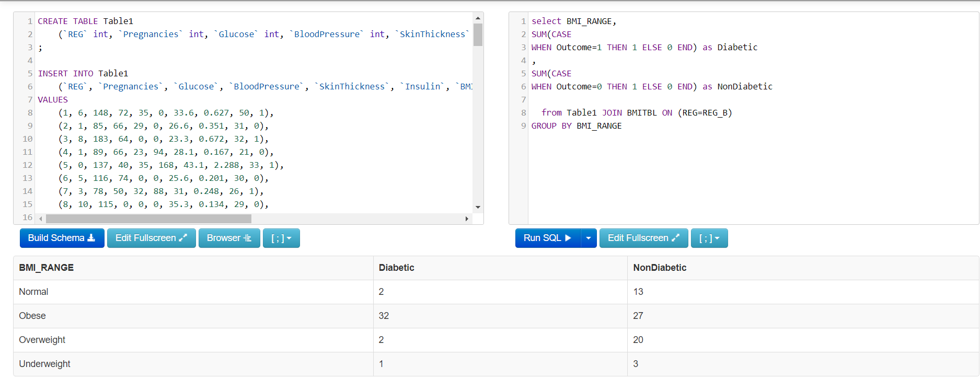Click the Build Schema button
980x378 pixels.
(62, 238)
